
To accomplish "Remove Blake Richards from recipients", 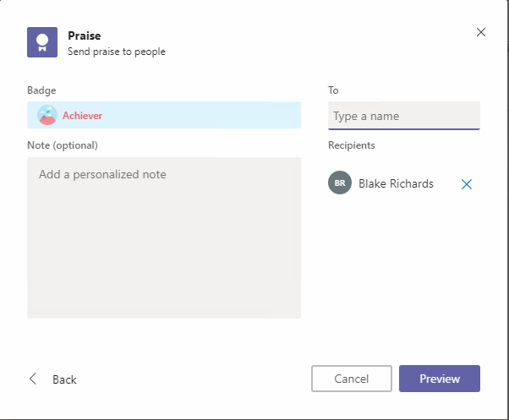I will click(x=467, y=183).
